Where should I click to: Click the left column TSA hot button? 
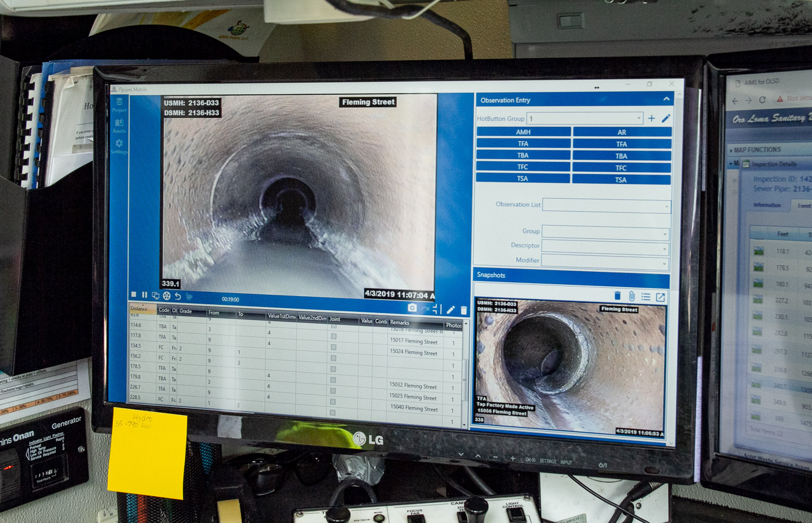click(522, 178)
